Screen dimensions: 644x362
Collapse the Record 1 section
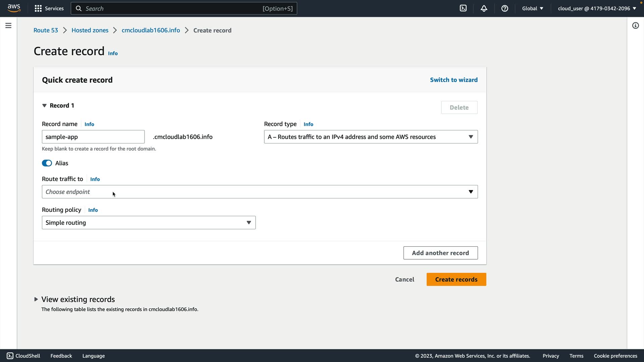click(x=44, y=106)
